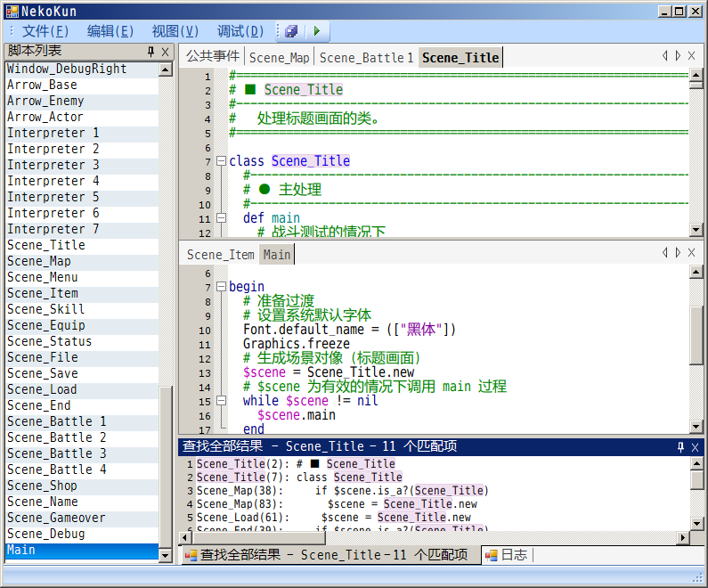Collapse the def main code fold

pos(221,218)
